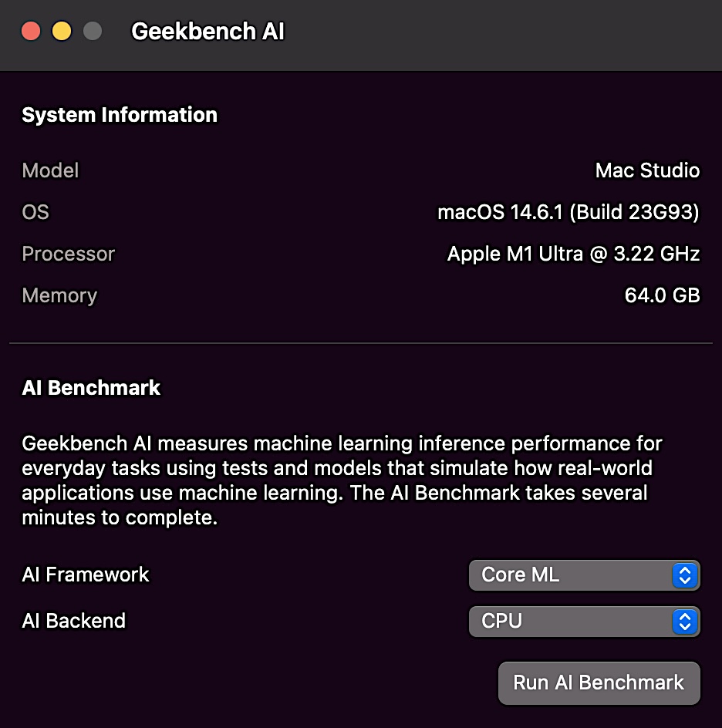
Task: Click the disabled gray zoom window button
Action: (x=93, y=31)
